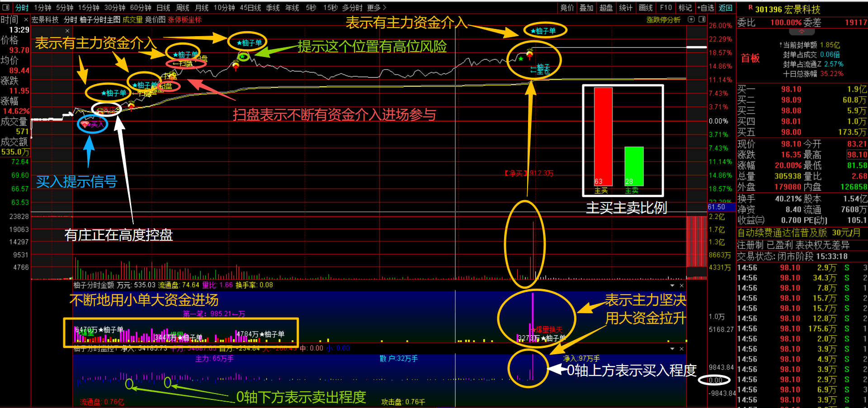Select the 买三 bid row at 98.08
Viewport: 868px width, 408px height.
coord(802,111)
